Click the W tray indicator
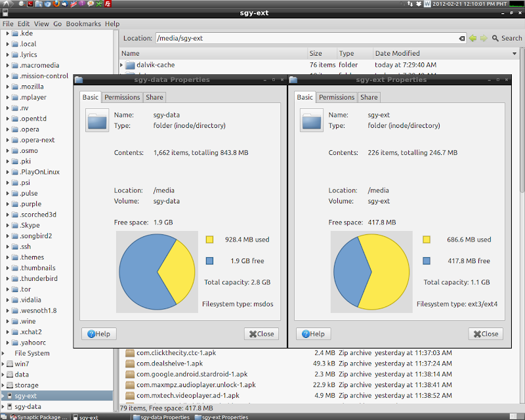 point(427,4)
